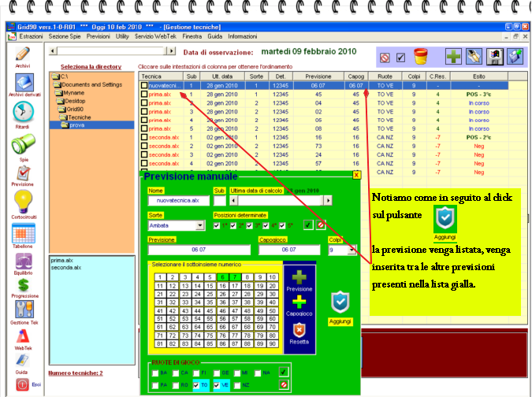Uncheck position 1° checkbox

pyautogui.click(x=217, y=225)
